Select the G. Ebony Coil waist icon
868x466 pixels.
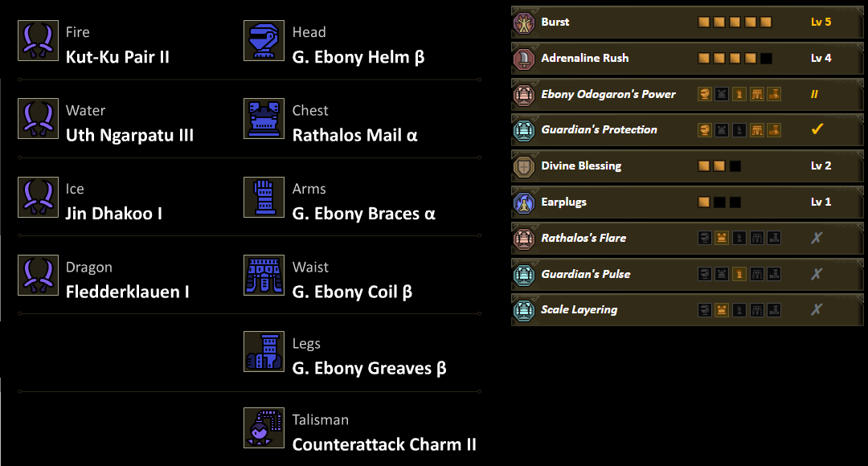pos(264,276)
